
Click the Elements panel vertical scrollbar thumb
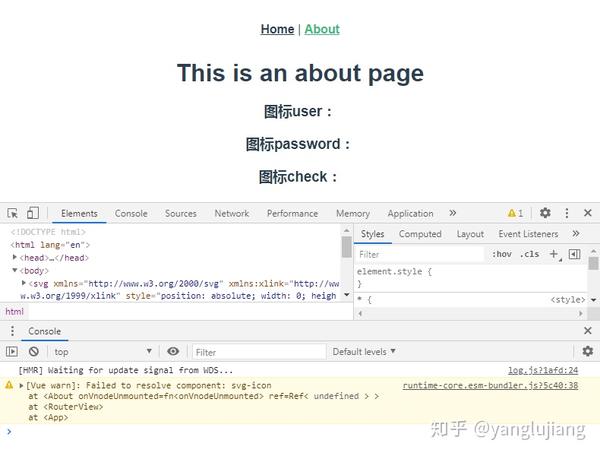(x=347, y=247)
